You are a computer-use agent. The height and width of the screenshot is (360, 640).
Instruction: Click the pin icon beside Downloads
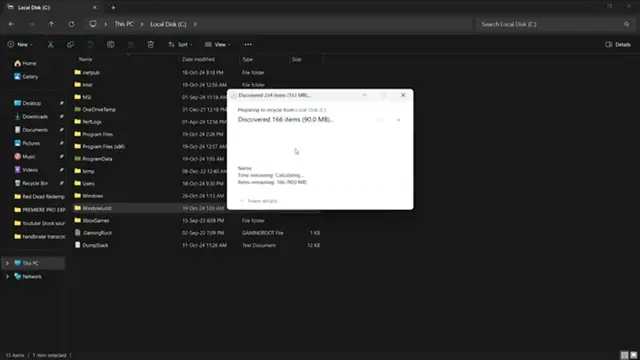pos(62,117)
